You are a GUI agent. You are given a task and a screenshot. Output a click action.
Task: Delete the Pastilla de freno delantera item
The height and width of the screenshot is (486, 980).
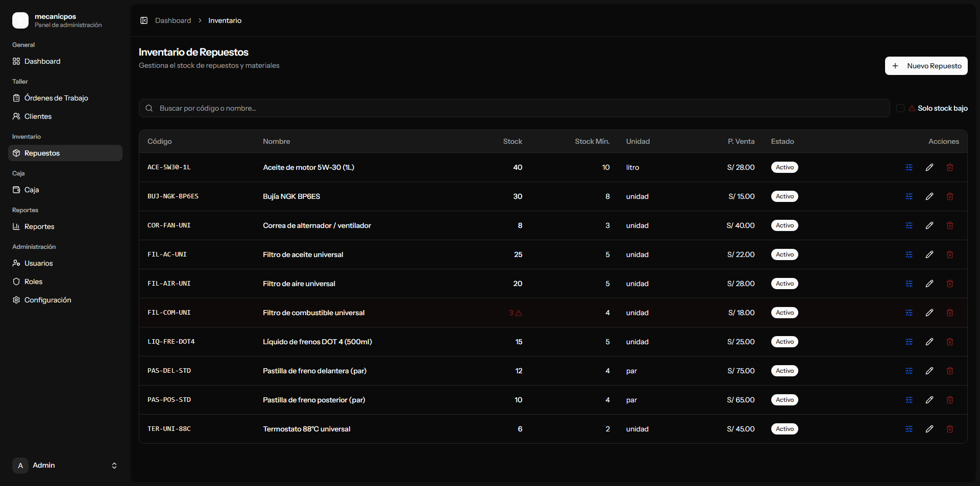click(x=950, y=371)
